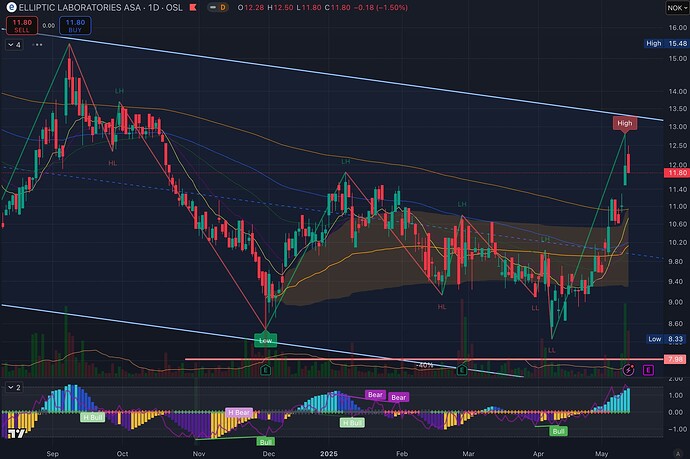Viewport: 690px width, 459px height.
Task: Click the Elliptic Laboratories symbol logo
Action: [11, 7]
